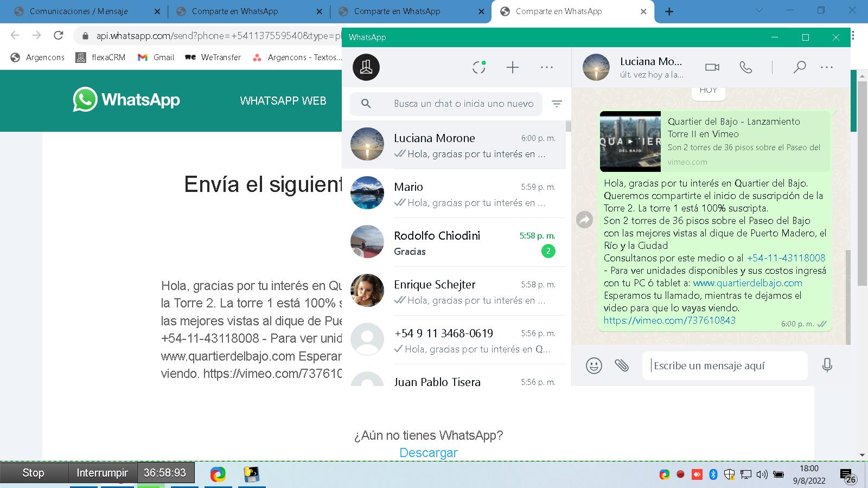Image resolution: width=868 pixels, height=488 pixels.
Task: Open the Argencons - Textos bookmark
Action: (297, 57)
